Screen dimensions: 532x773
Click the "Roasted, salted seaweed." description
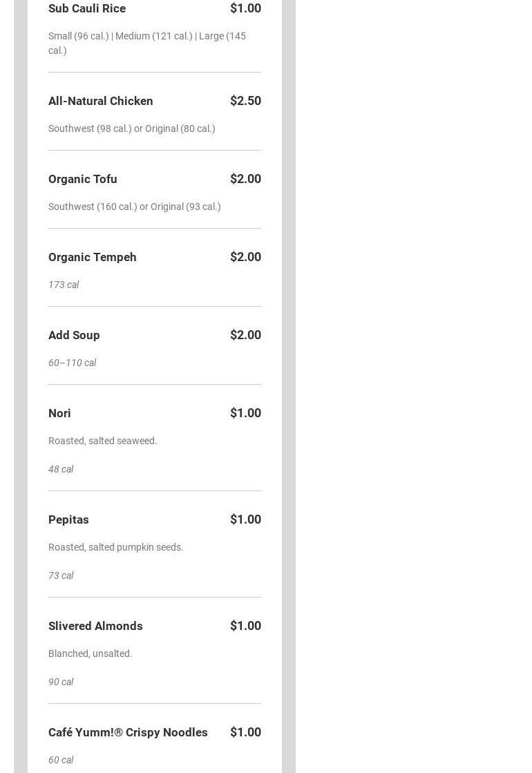[x=103, y=441]
